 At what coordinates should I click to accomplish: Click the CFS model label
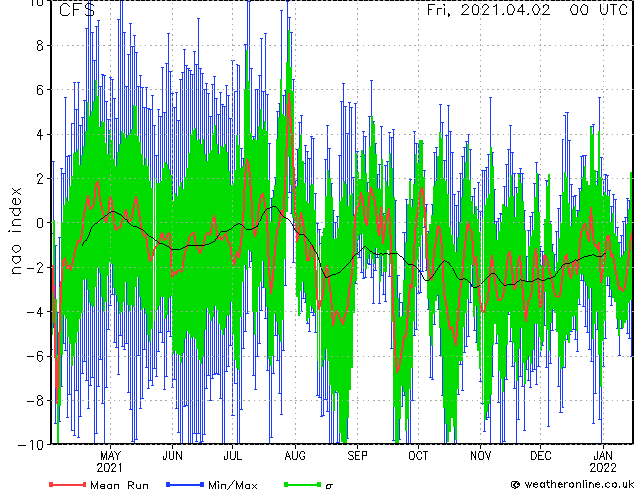pyautogui.click(x=77, y=10)
